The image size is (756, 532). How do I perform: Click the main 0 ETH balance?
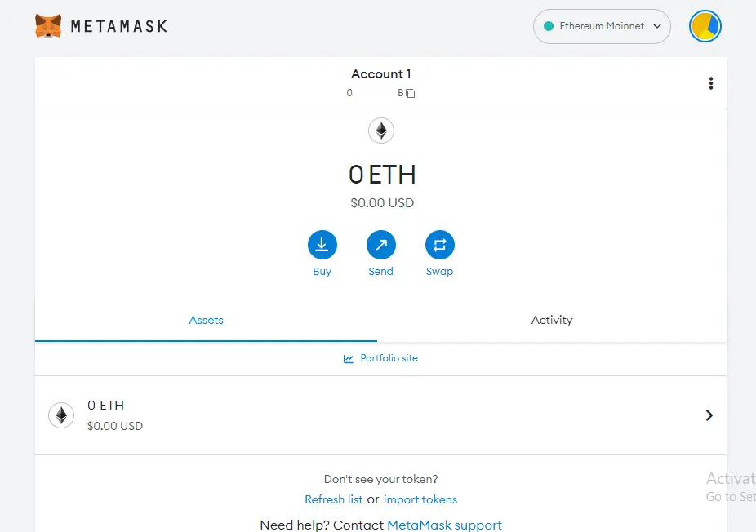click(x=382, y=175)
